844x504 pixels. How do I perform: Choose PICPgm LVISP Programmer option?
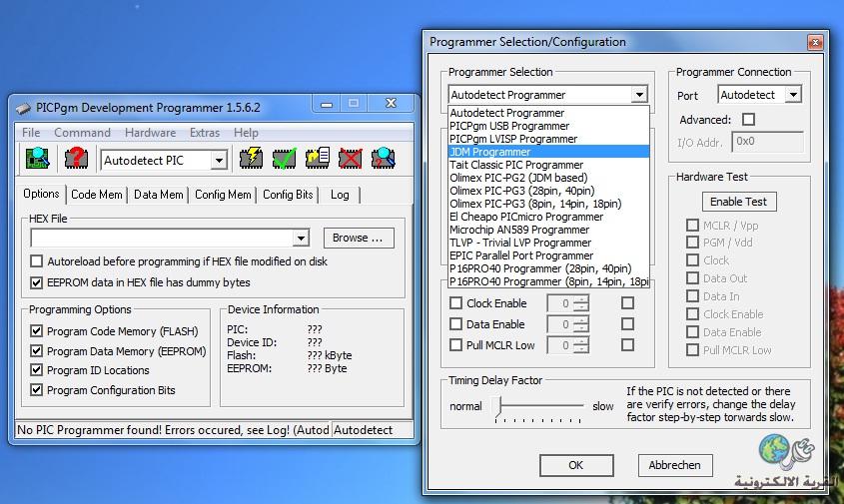pyautogui.click(x=548, y=139)
